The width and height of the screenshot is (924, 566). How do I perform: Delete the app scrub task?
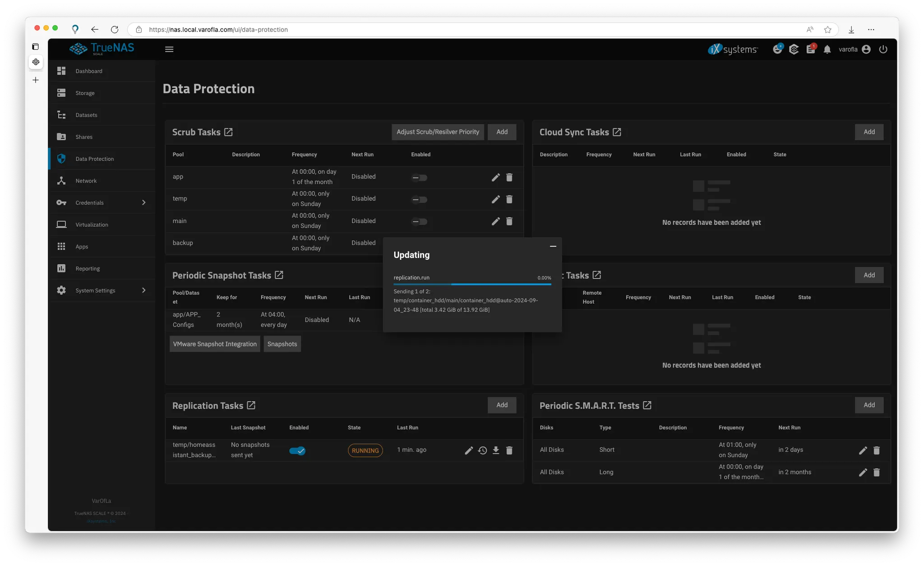(x=509, y=177)
